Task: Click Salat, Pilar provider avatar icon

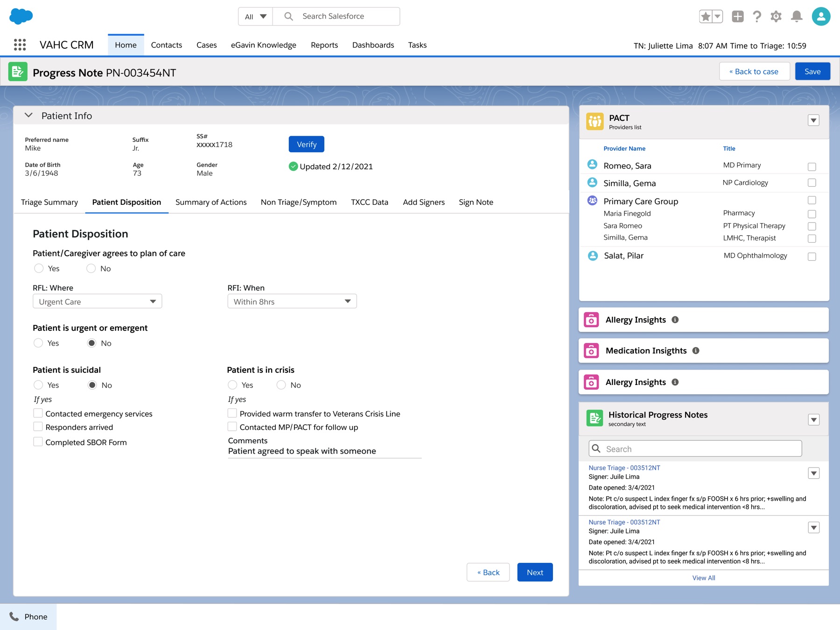Action: click(593, 255)
